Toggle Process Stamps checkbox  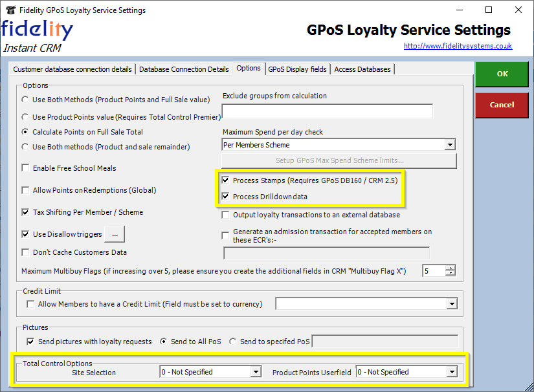pos(225,180)
